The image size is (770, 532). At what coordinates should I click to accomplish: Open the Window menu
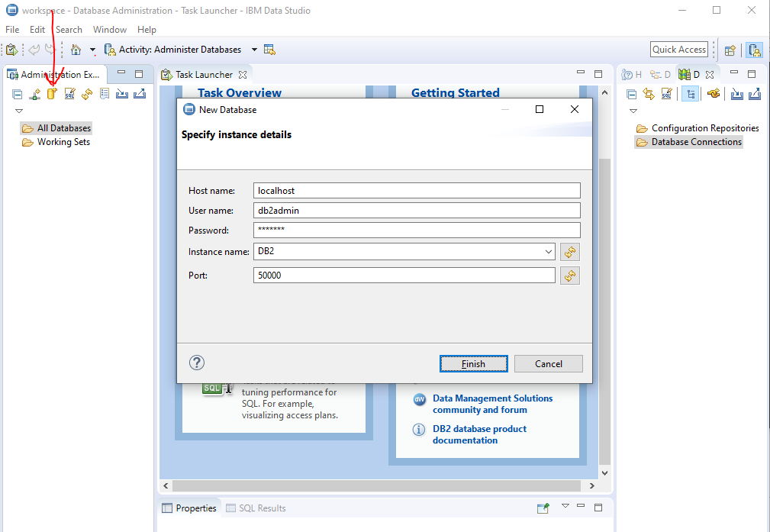tap(109, 30)
